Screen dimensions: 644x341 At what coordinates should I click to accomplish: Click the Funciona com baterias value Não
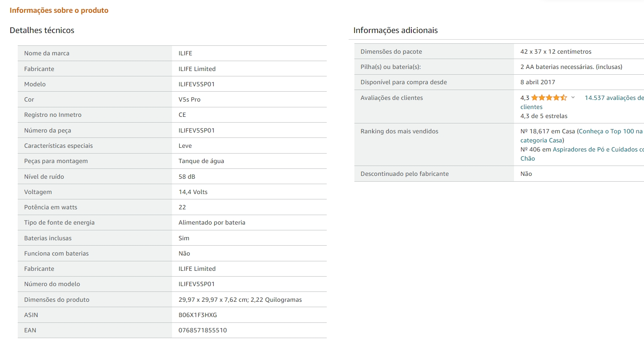(184, 253)
